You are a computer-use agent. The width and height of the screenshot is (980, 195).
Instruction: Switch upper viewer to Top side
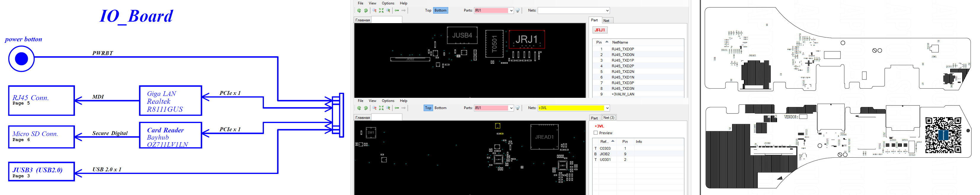[428, 11]
